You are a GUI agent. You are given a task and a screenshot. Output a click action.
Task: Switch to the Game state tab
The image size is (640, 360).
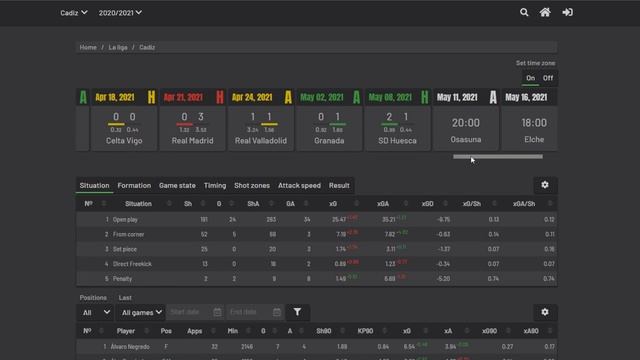[x=177, y=185]
